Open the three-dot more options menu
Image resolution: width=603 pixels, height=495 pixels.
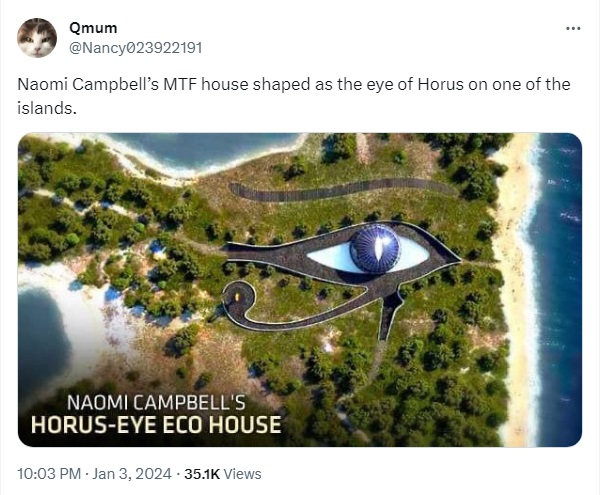click(573, 28)
